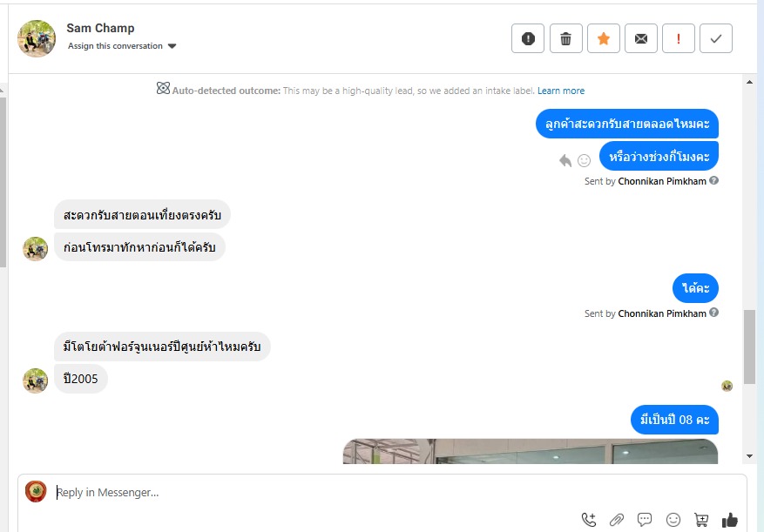Delete conversation with trash icon
Image resolution: width=764 pixels, height=532 pixels.
pos(565,38)
